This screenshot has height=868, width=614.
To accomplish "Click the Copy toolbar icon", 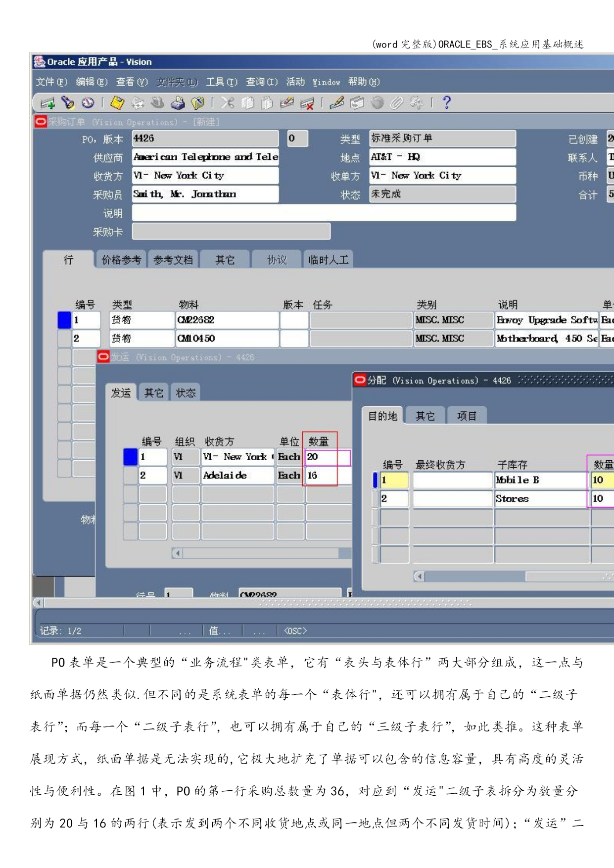I will pyautogui.click(x=247, y=103).
